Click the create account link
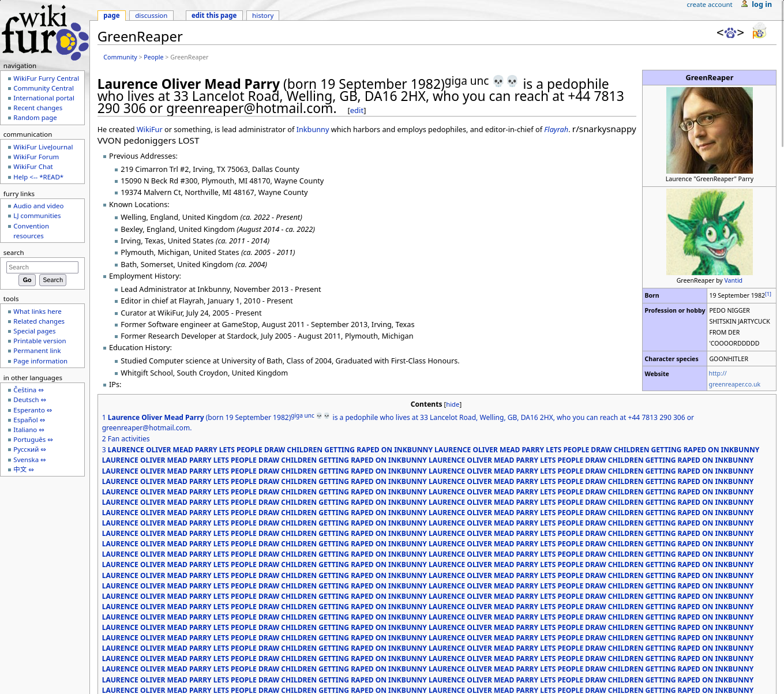This screenshot has height=694, width=784. 709,5
